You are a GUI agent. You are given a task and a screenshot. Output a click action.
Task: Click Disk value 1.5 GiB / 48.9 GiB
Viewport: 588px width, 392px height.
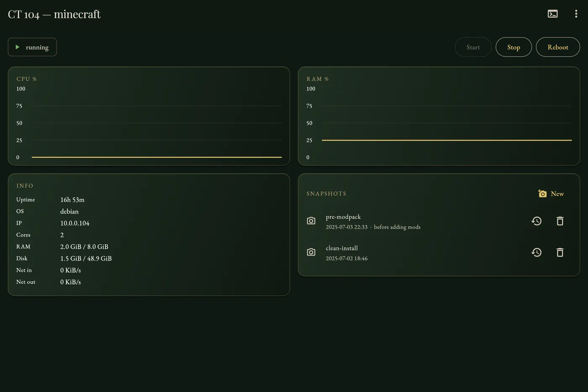(x=86, y=258)
